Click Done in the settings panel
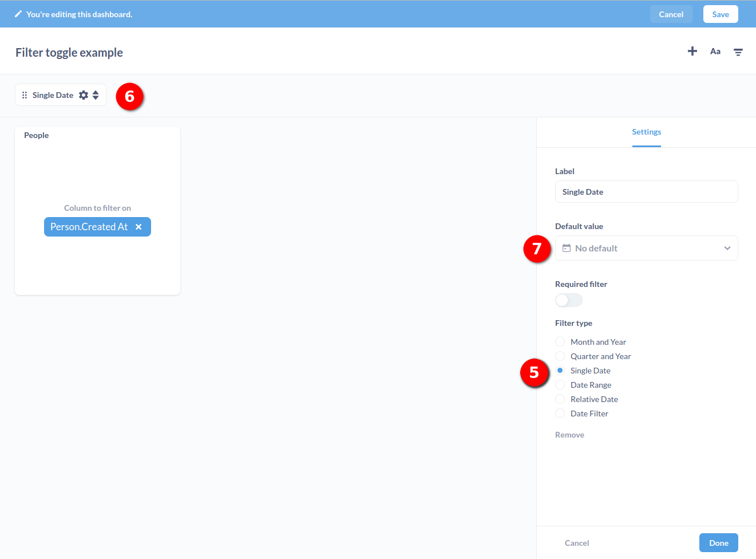Image resolution: width=756 pixels, height=559 pixels. click(x=719, y=543)
